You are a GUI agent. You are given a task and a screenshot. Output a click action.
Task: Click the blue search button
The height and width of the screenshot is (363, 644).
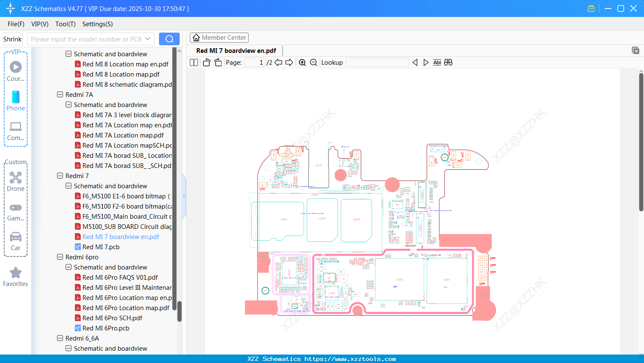click(169, 39)
